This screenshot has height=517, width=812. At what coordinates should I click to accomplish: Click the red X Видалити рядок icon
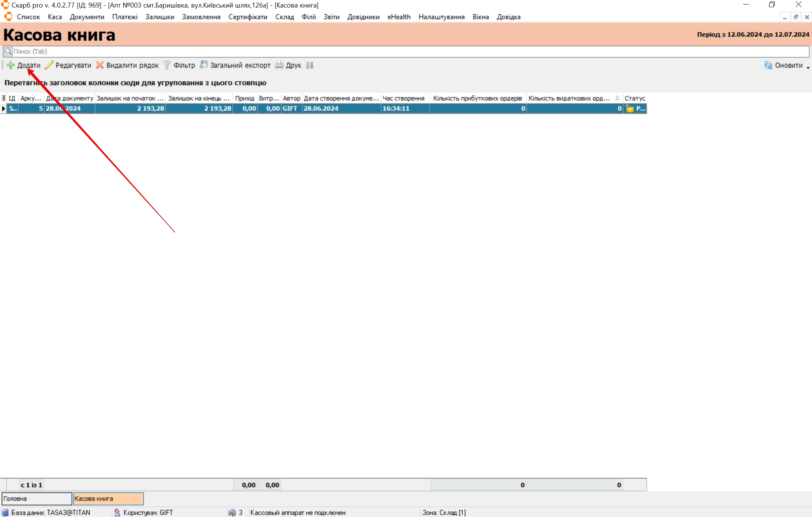[100, 65]
